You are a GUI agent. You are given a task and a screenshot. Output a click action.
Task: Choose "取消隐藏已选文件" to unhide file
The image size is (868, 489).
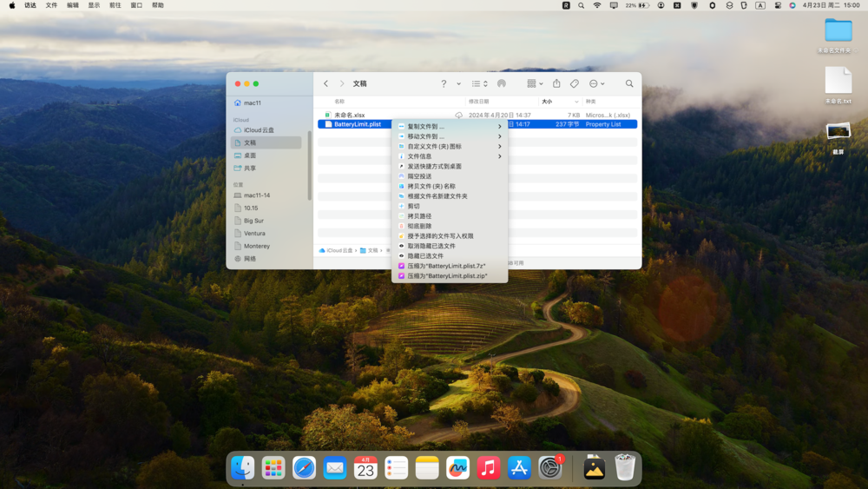pos(431,246)
